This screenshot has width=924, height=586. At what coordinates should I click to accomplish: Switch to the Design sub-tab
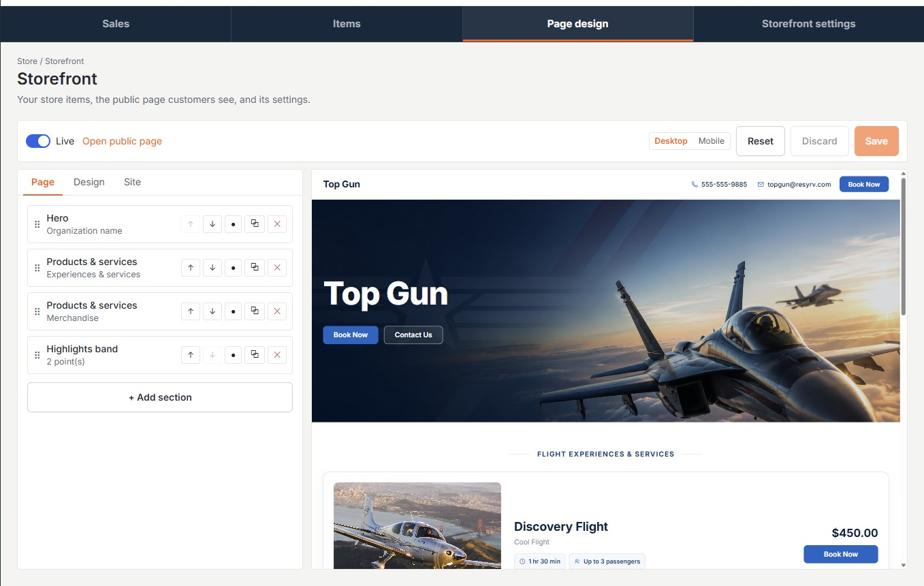point(89,182)
